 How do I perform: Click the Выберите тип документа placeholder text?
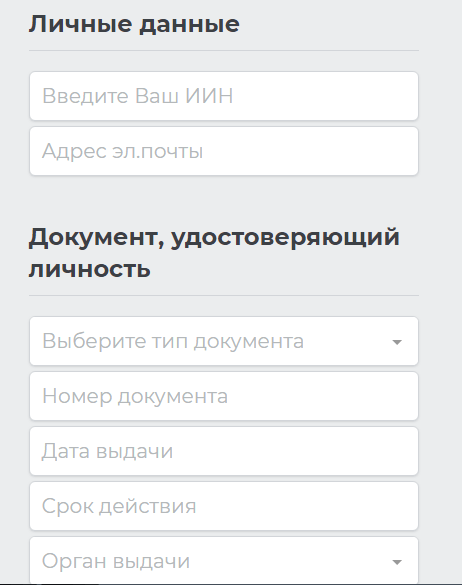[173, 341]
